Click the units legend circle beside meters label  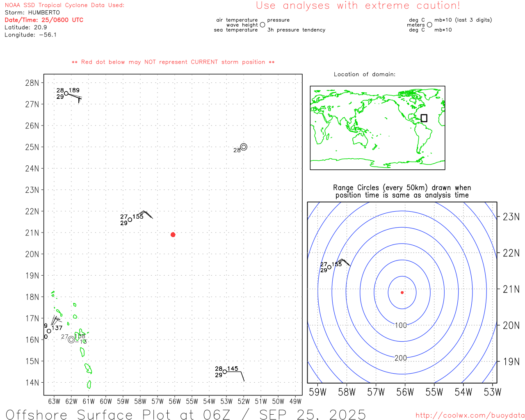429,25
